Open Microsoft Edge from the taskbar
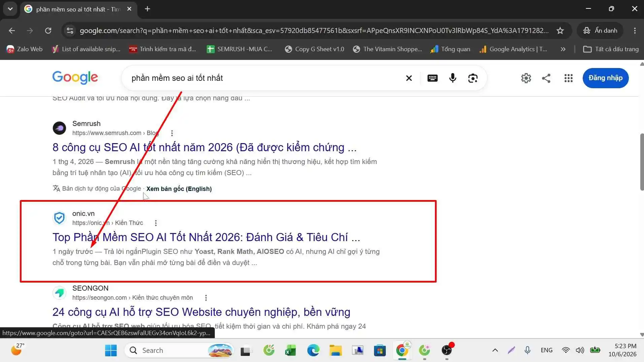The image size is (644, 362). (313, 350)
